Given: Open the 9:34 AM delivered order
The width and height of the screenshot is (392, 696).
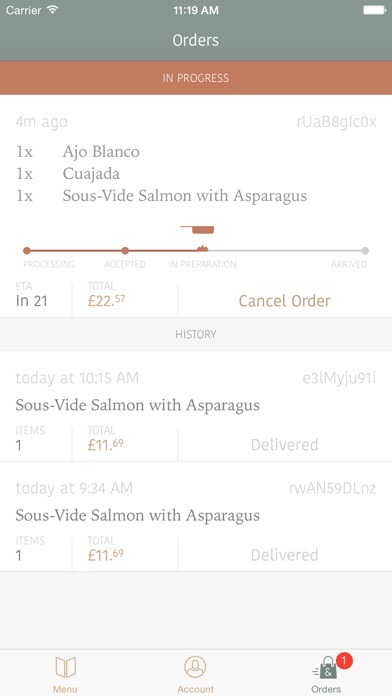Looking at the screenshot, I should pos(196,517).
